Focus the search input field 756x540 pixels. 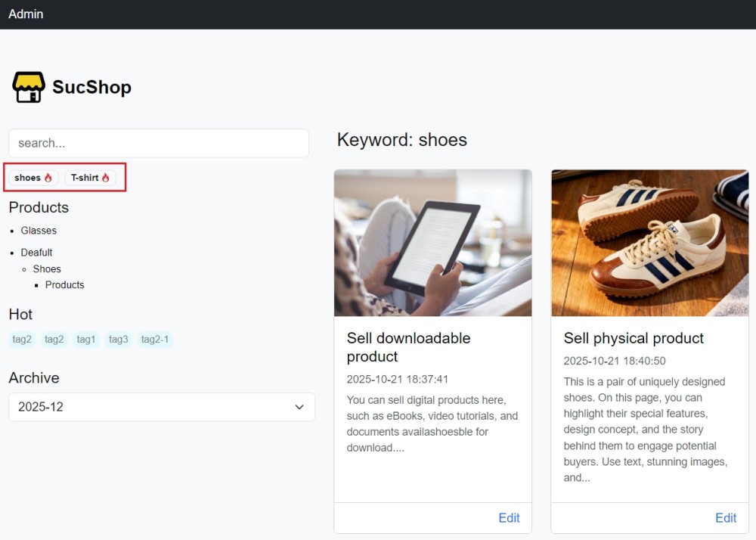[159, 143]
